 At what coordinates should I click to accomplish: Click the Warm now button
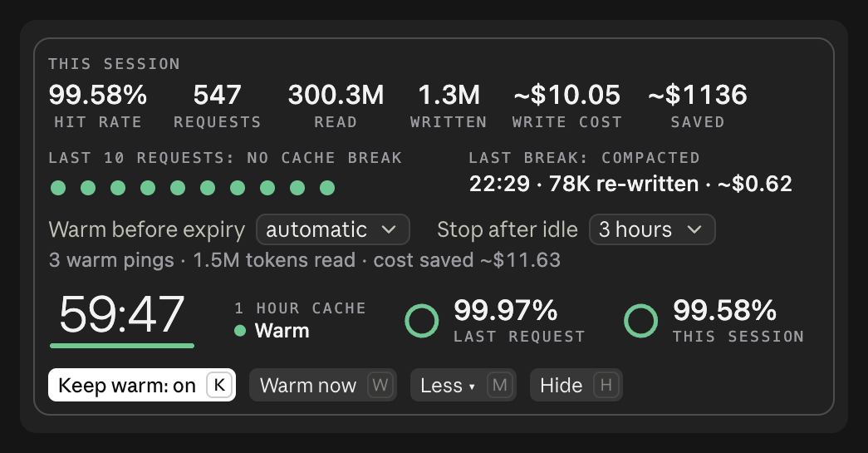323,385
